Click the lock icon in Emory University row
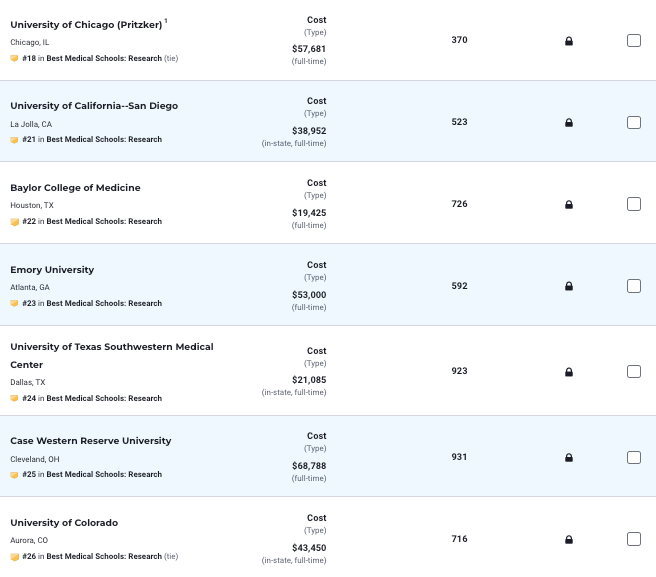The width and height of the screenshot is (656, 577). coord(569,286)
